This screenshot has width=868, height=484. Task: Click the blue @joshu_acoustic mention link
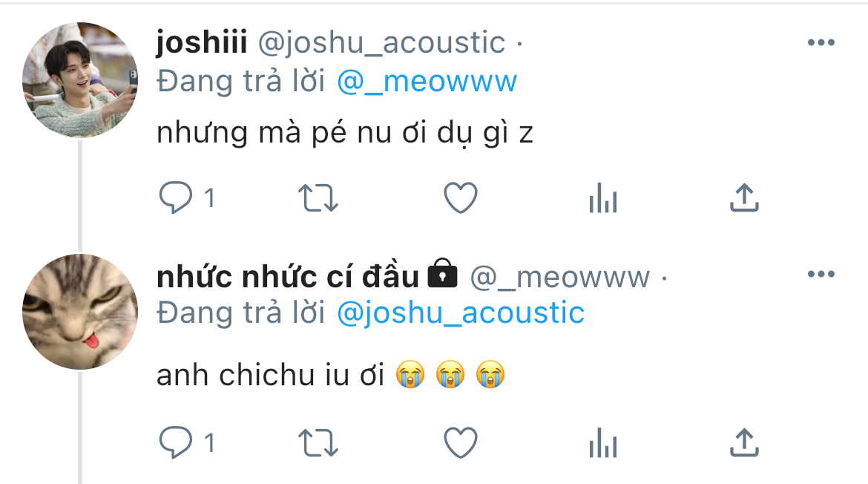pyautogui.click(x=461, y=313)
